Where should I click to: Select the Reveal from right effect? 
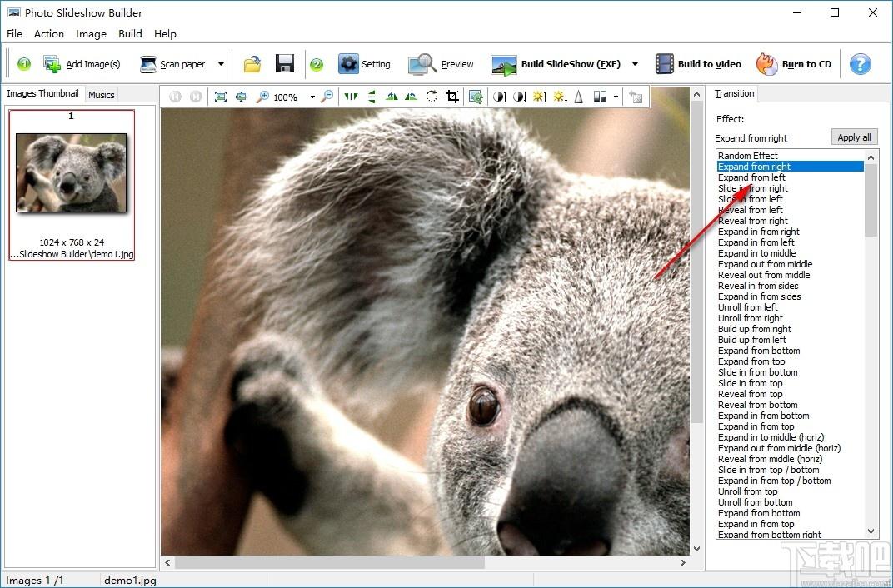(x=790, y=220)
